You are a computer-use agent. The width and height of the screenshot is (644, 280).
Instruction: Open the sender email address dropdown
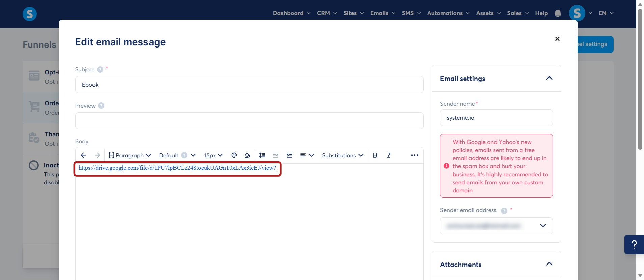click(x=496, y=226)
